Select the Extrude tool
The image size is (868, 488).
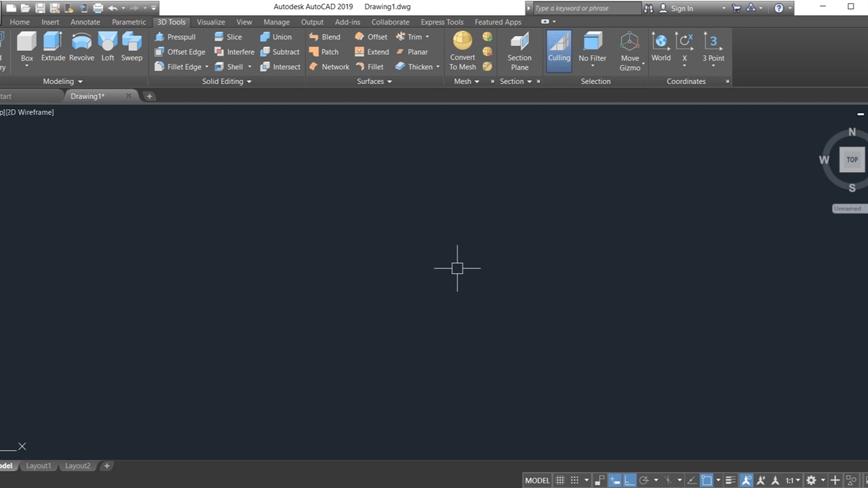pyautogui.click(x=53, y=46)
